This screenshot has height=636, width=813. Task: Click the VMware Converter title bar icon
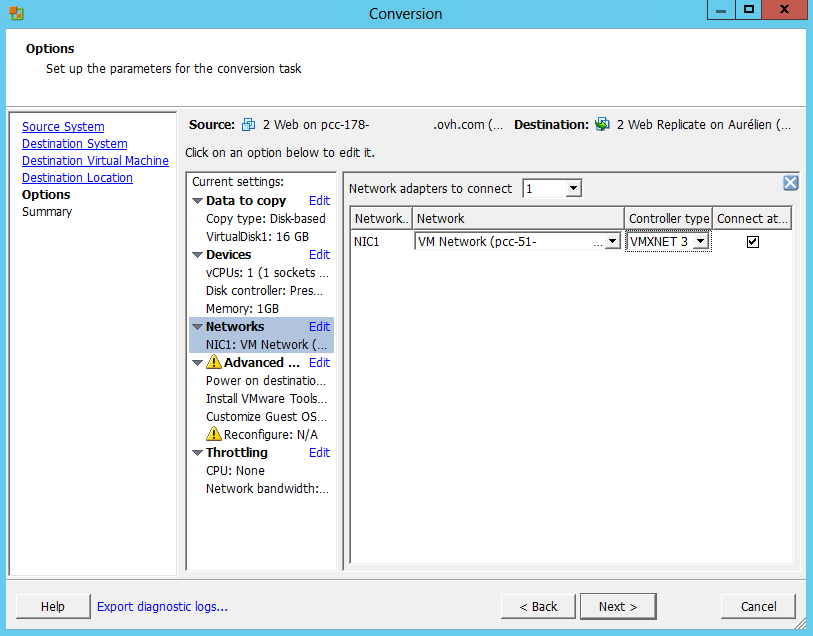click(16, 13)
